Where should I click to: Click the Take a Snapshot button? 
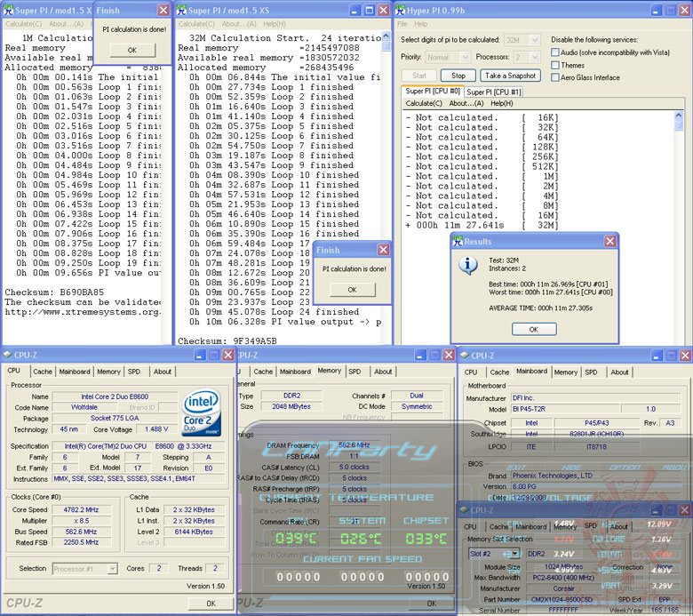[x=510, y=76]
